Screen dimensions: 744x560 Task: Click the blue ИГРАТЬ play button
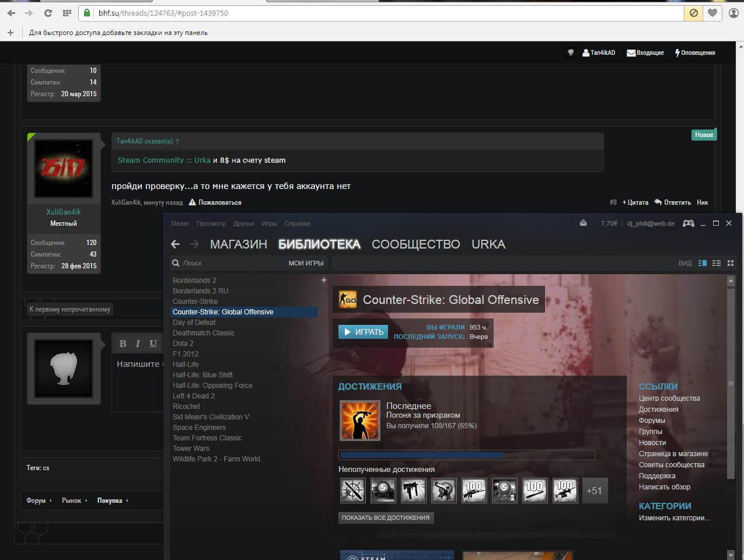point(363,332)
